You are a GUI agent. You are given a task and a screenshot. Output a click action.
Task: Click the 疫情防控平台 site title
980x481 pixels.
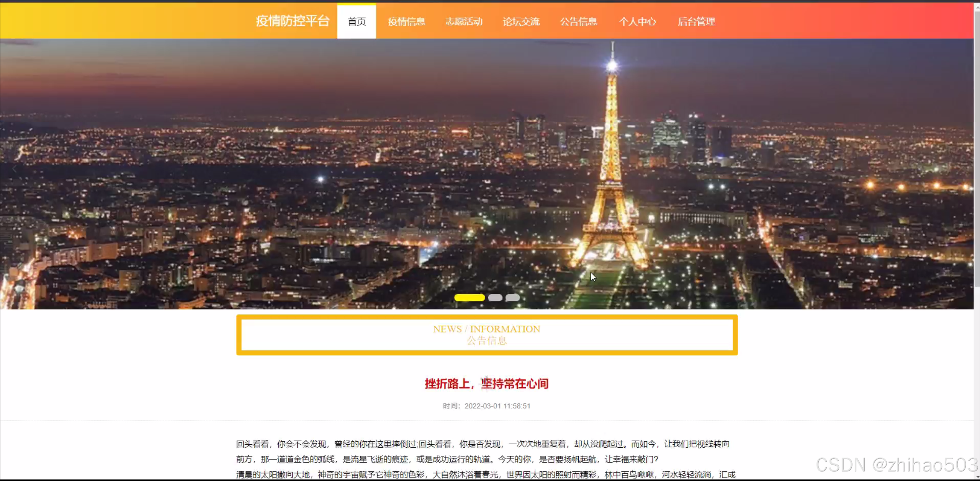[293, 21]
